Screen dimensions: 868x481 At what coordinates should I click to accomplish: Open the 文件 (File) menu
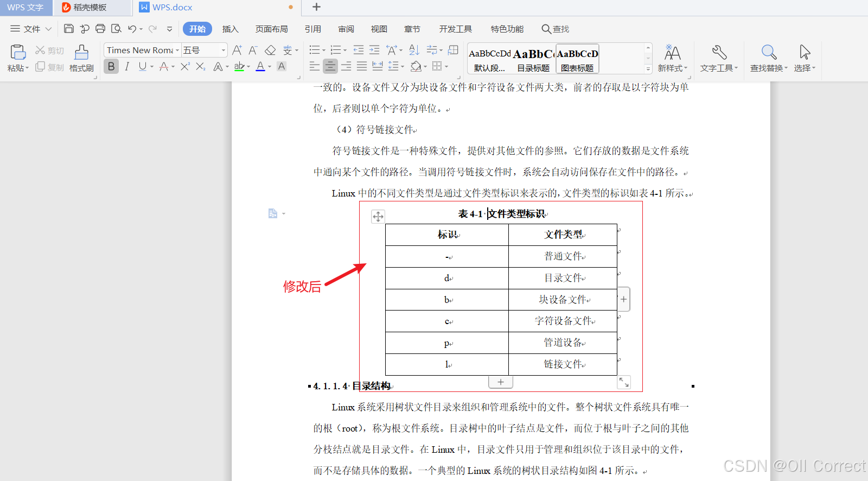click(31, 29)
